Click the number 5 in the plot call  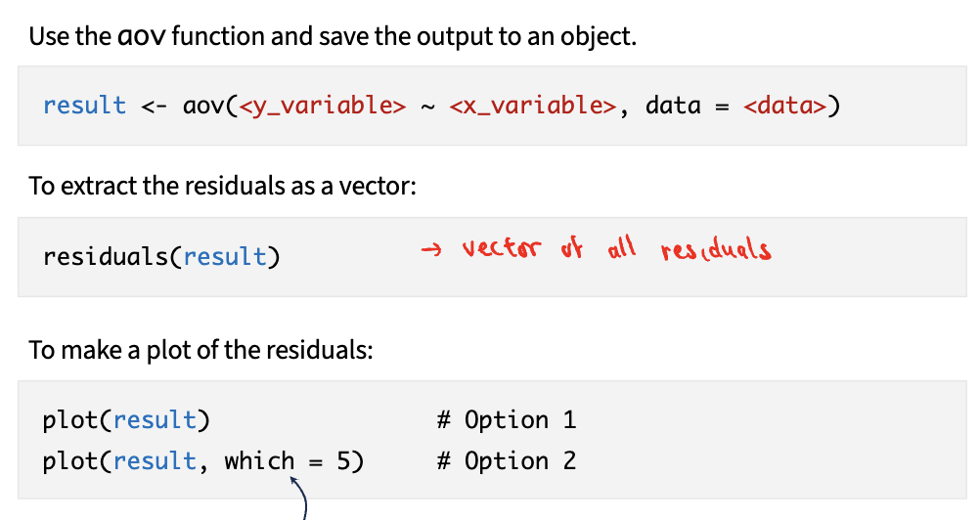[343, 460]
